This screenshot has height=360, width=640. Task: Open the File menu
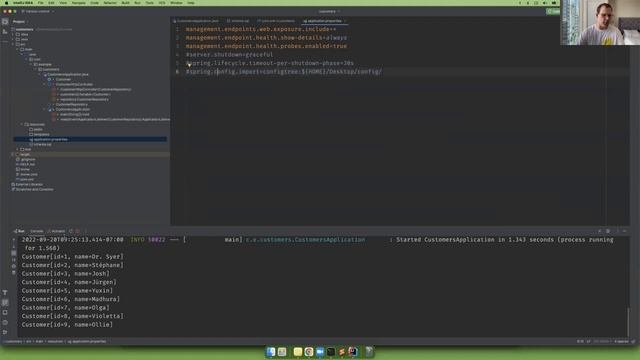tap(40, 3)
